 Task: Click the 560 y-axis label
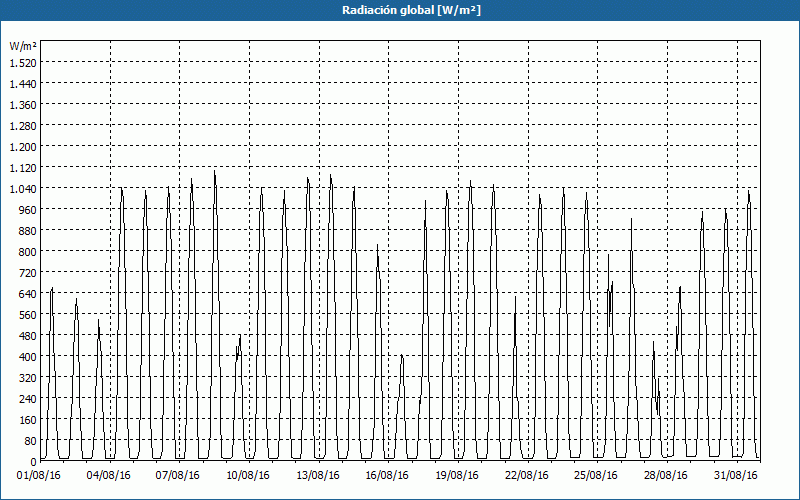(28, 315)
